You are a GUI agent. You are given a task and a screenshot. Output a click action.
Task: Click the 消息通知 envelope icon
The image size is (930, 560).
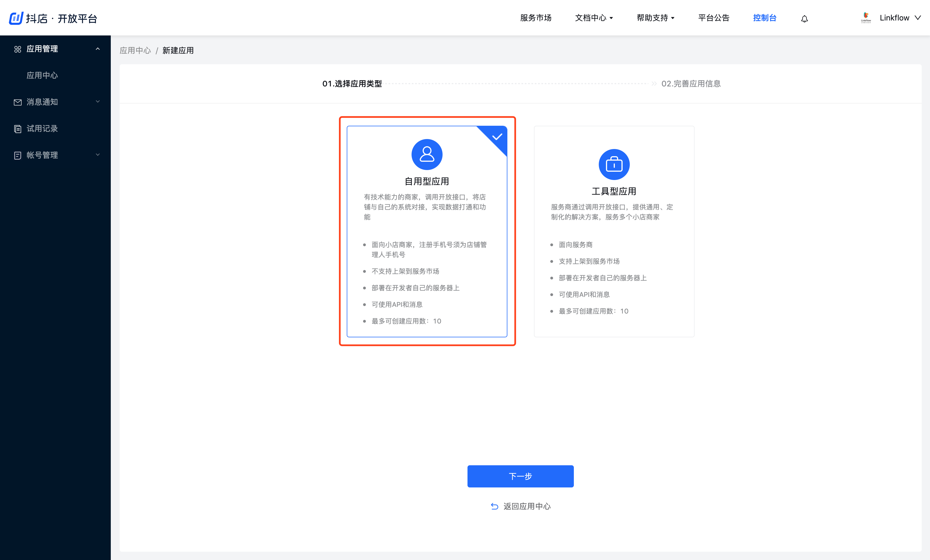(17, 102)
